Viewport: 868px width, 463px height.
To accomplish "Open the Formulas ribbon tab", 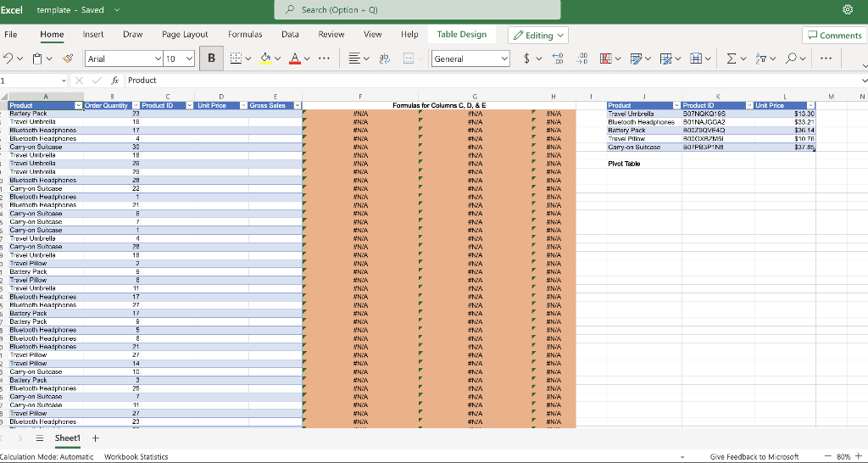I will [x=245, y=34].
